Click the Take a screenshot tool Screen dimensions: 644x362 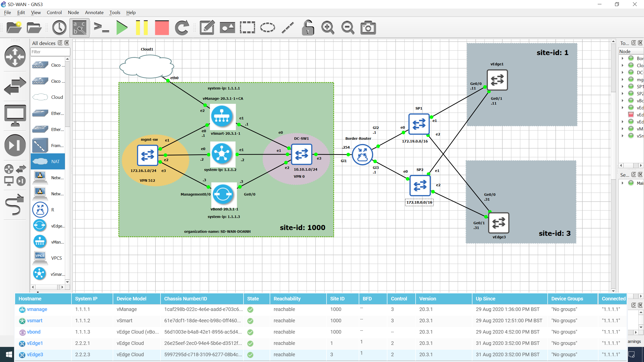tap(368, 27)
